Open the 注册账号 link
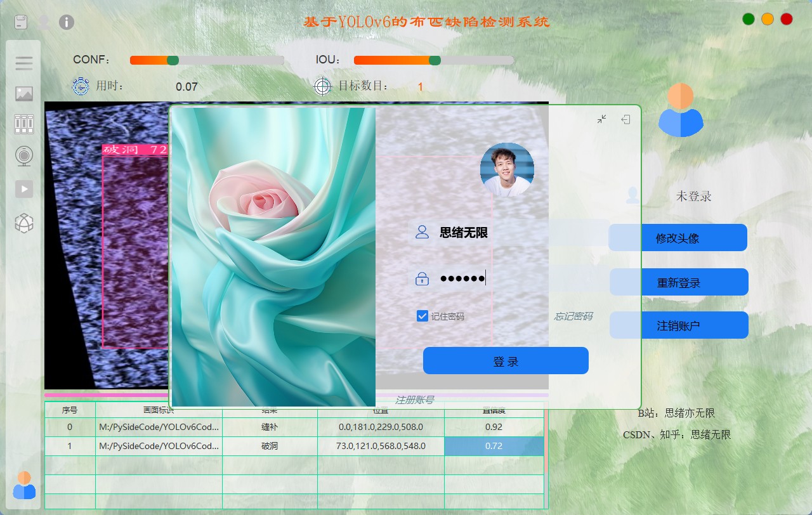 tap(414, 400)
